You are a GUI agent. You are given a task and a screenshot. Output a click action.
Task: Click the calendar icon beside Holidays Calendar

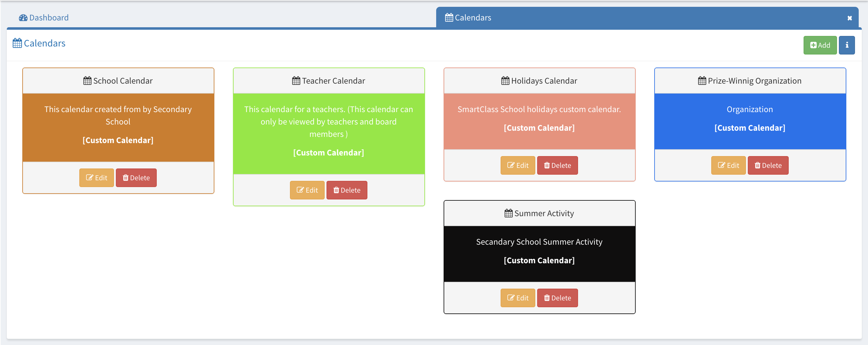pos(505,81)
